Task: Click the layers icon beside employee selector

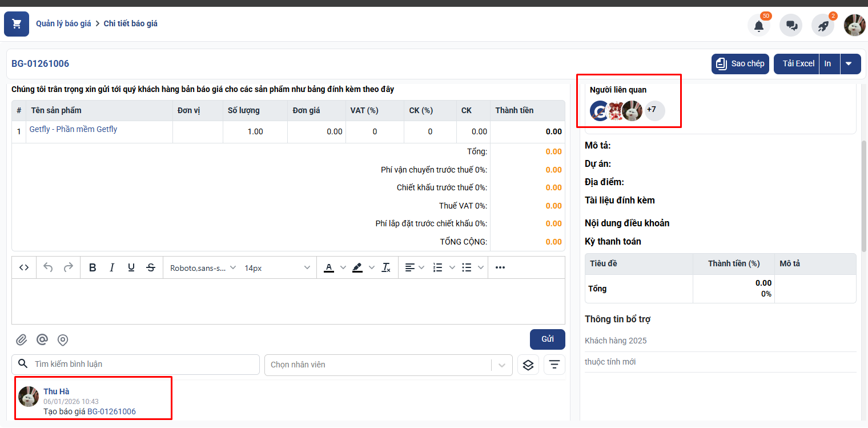Action: 528,365
